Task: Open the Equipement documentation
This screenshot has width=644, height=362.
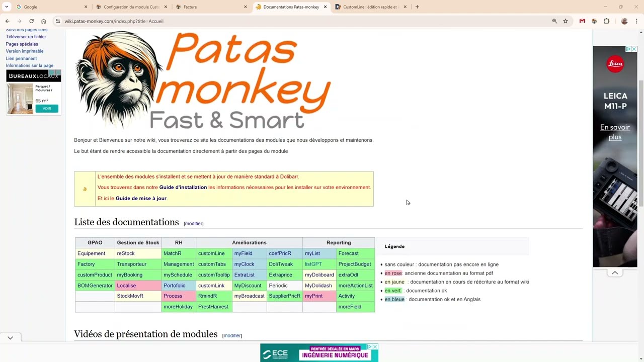Action: 92,253
